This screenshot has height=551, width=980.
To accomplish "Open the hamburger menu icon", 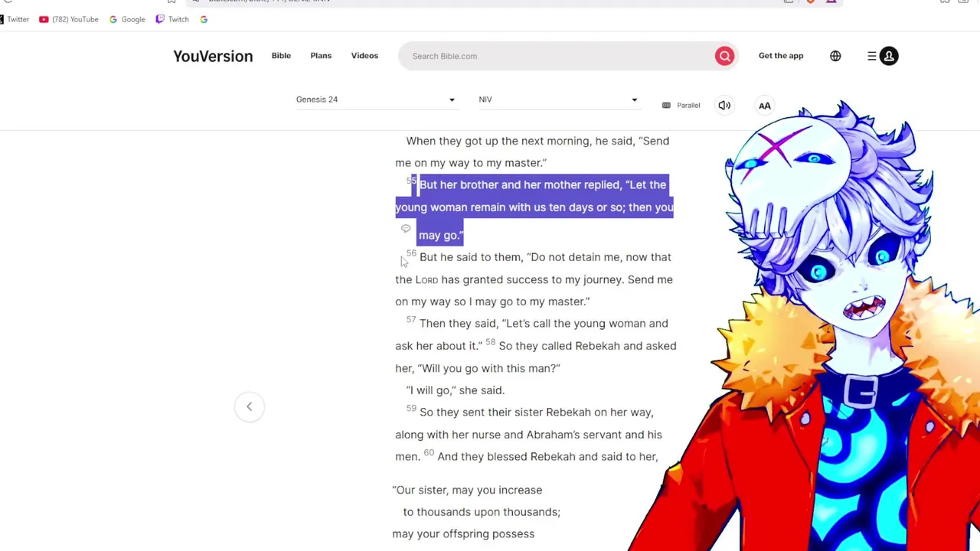I will 871,56.
